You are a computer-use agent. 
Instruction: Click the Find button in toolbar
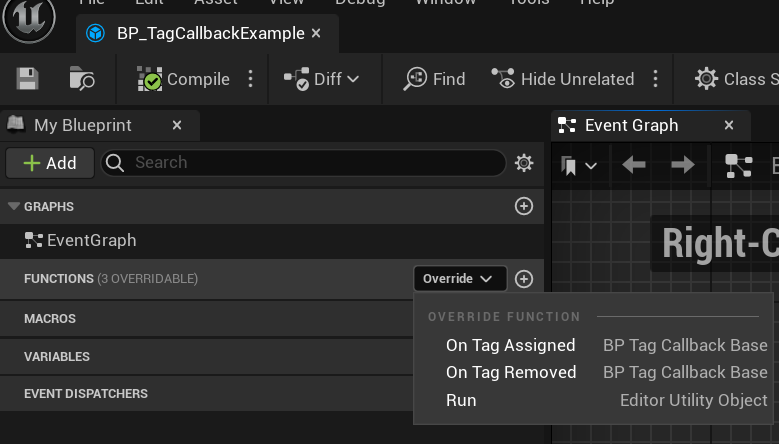(434, 79)
